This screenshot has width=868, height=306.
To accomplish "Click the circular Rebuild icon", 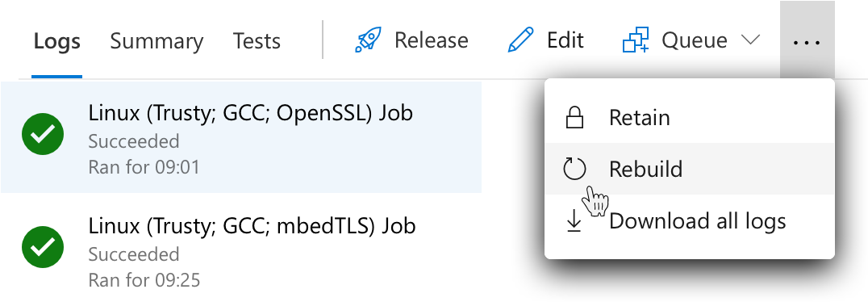I will pos(574,169).
